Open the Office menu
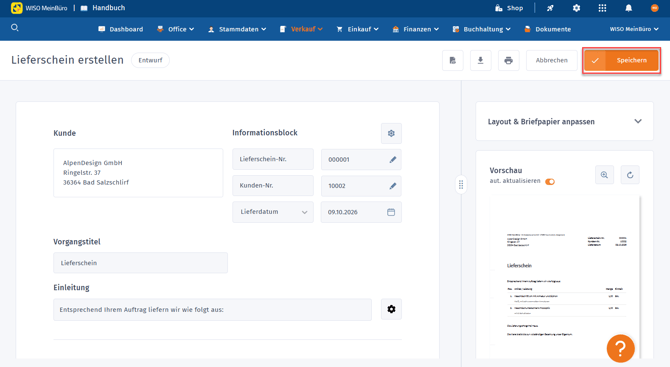 [176, 29]
